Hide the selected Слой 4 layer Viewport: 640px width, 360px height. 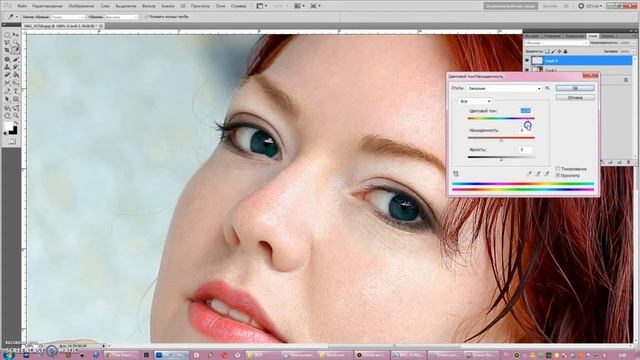point(527,61)
